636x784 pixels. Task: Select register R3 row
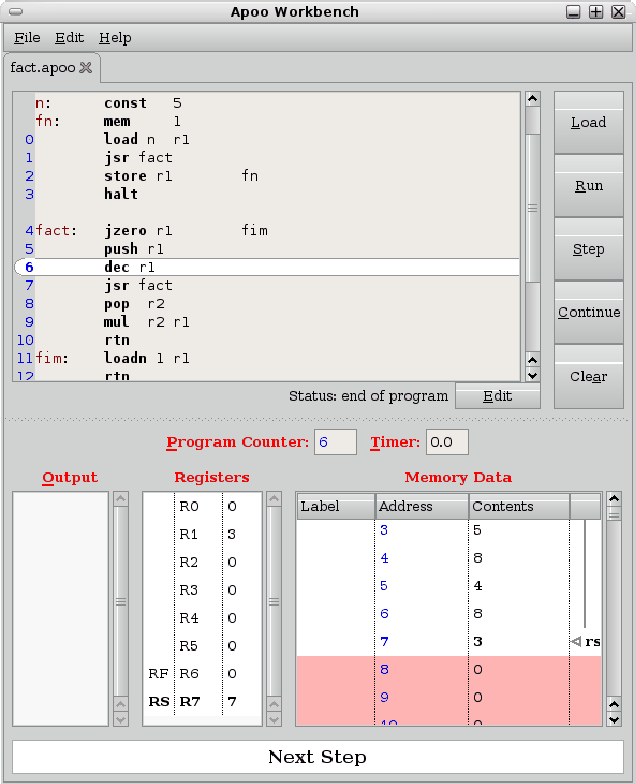202,590
